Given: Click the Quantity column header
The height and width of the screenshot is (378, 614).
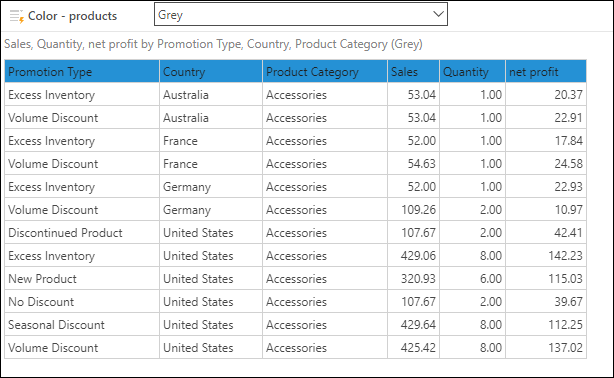Looking at the screenshot, I should pyautogui.click(x=472, y=72).
